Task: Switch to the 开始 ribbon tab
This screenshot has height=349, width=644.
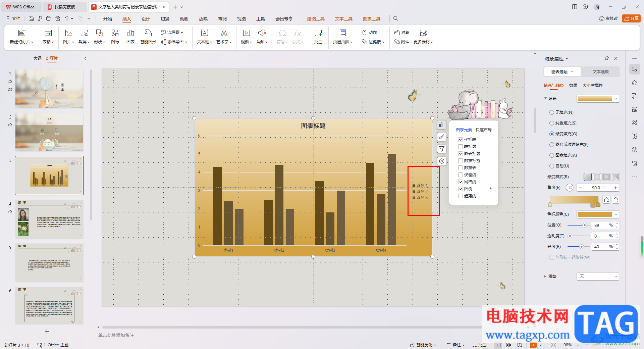Action: point(108,19)
